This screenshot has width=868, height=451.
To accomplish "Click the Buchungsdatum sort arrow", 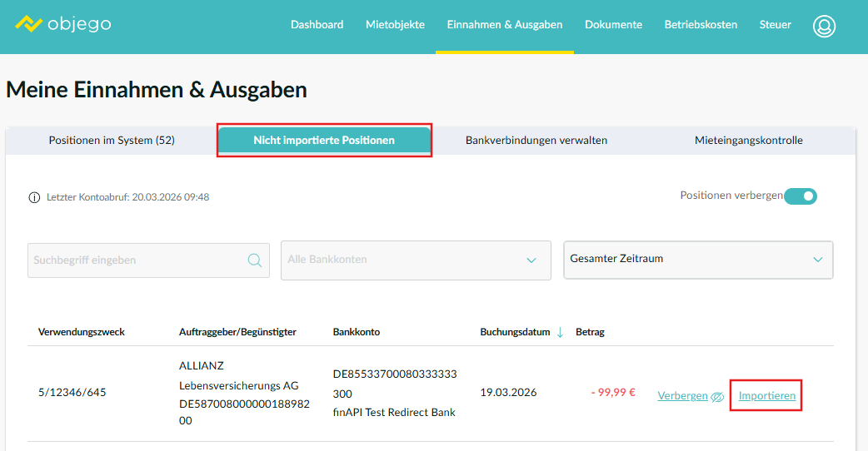I will pyautogui.click(x=560, y=332).
